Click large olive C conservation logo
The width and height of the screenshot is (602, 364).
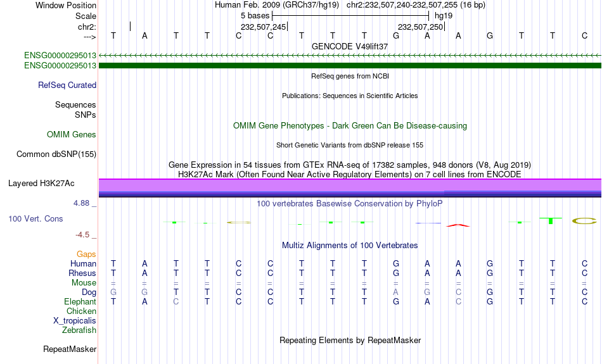(x=584, y=221)
